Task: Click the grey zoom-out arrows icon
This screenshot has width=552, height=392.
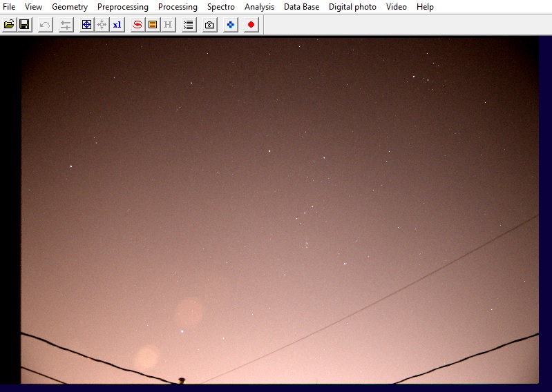Action: click(102, 25)
